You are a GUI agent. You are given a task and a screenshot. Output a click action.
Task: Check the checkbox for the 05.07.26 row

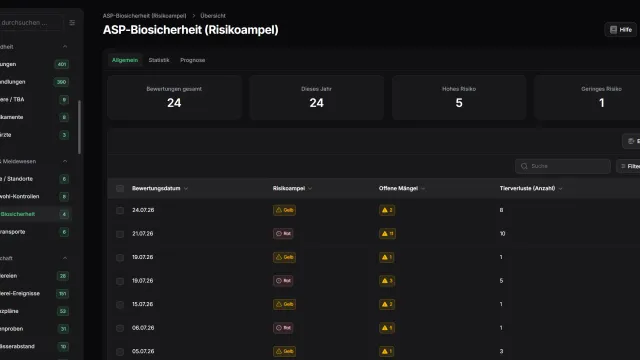coord(120,351)
